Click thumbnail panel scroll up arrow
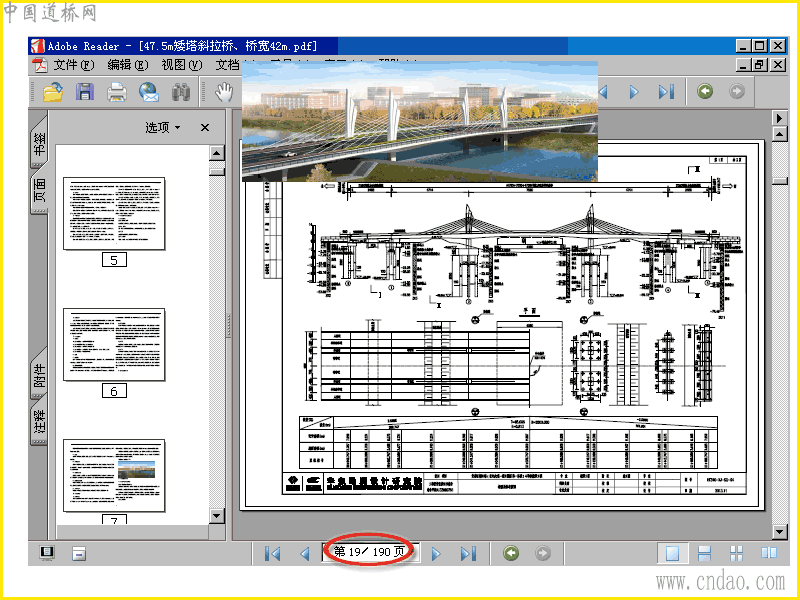Image resolution: width=800 pixels, height=600 pixels. 217,153
